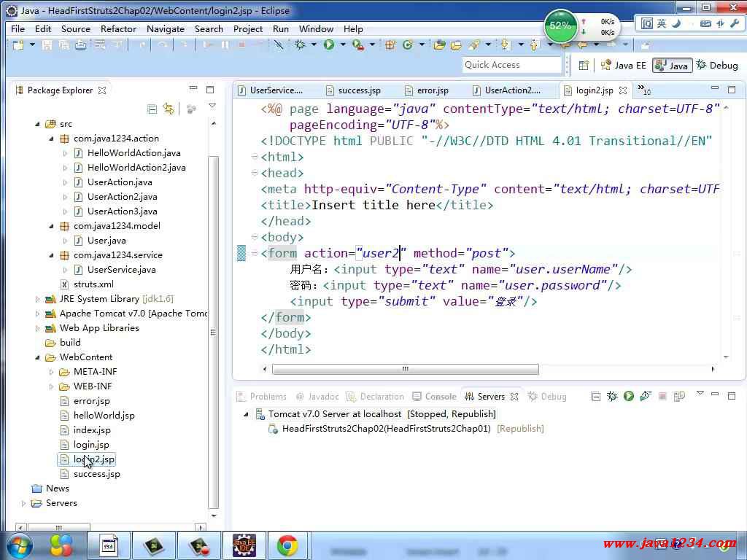Switch to Java perspective
747x560 pixels.
[x=672, y=65]
